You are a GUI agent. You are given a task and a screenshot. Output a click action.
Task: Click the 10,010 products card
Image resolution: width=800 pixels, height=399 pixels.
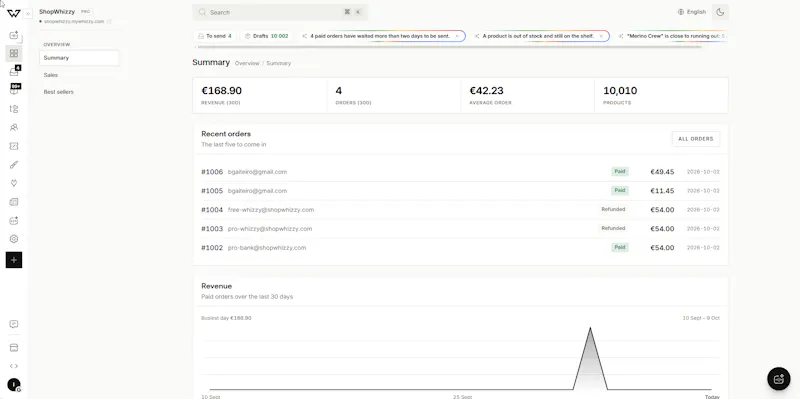click(661, 95)
